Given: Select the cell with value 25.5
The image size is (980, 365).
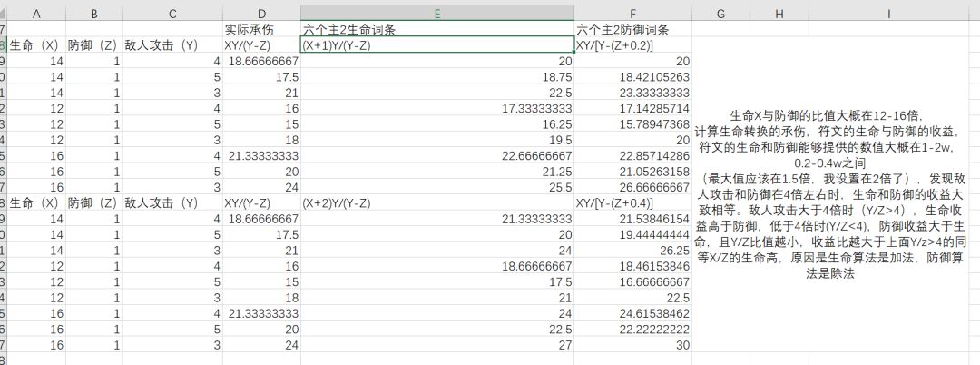Looking at the screenshot, I should (x=436, y=188).
